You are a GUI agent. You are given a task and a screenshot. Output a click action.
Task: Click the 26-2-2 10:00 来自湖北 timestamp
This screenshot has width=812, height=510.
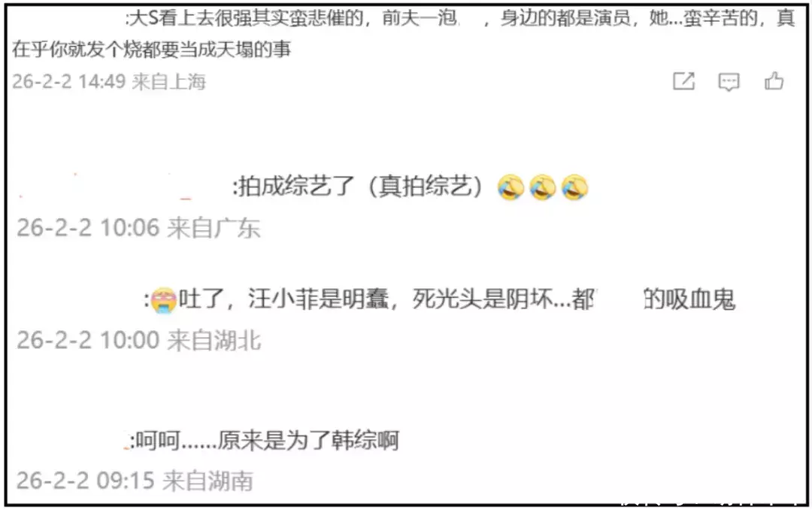click(x=139, y=341)
